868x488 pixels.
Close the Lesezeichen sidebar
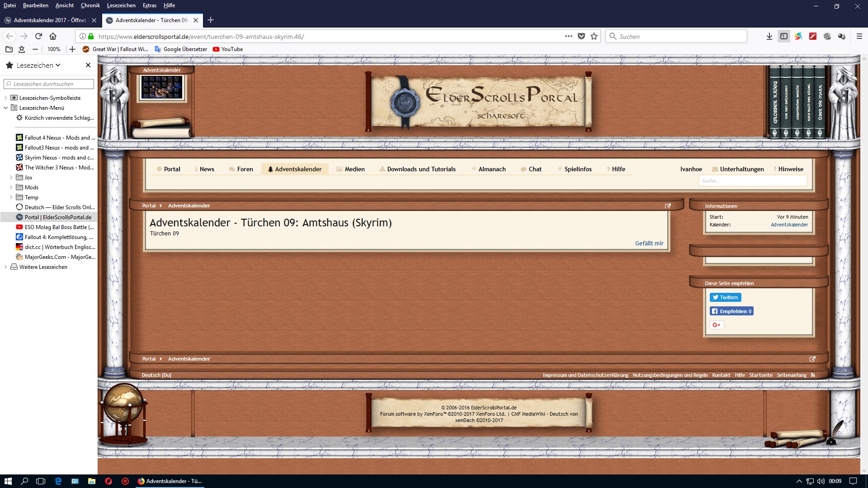(88, 65)
